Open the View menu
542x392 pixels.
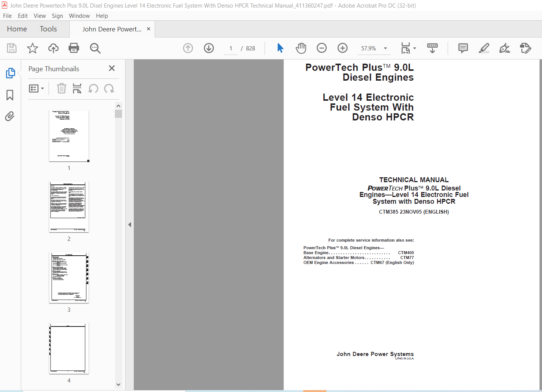(40, 16)
